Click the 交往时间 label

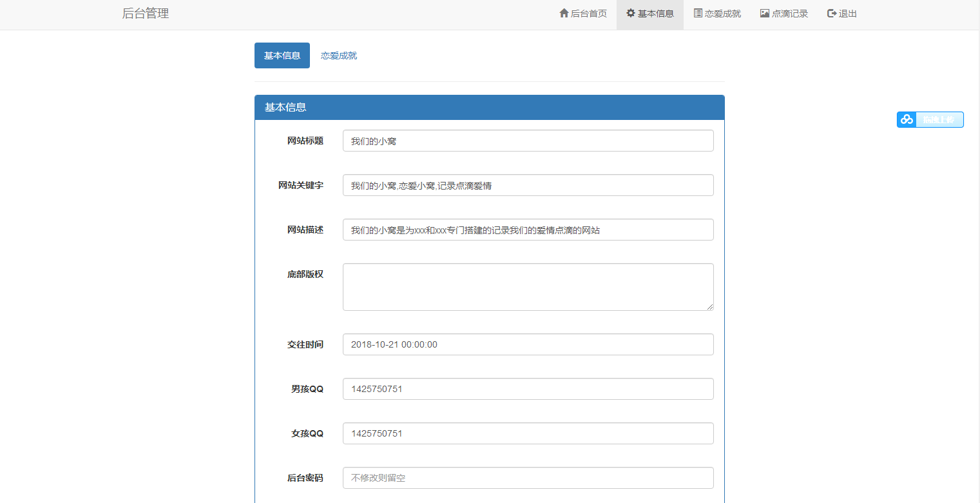[x=305, y=344]
